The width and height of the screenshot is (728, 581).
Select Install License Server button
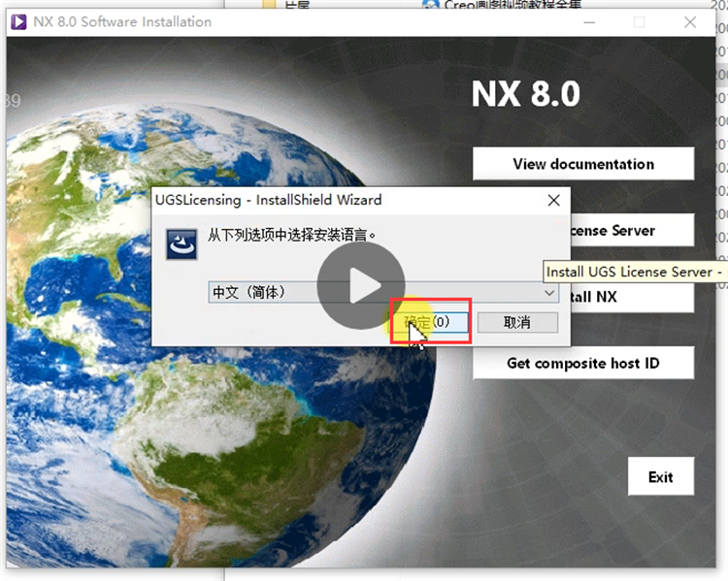coord(632,230)
